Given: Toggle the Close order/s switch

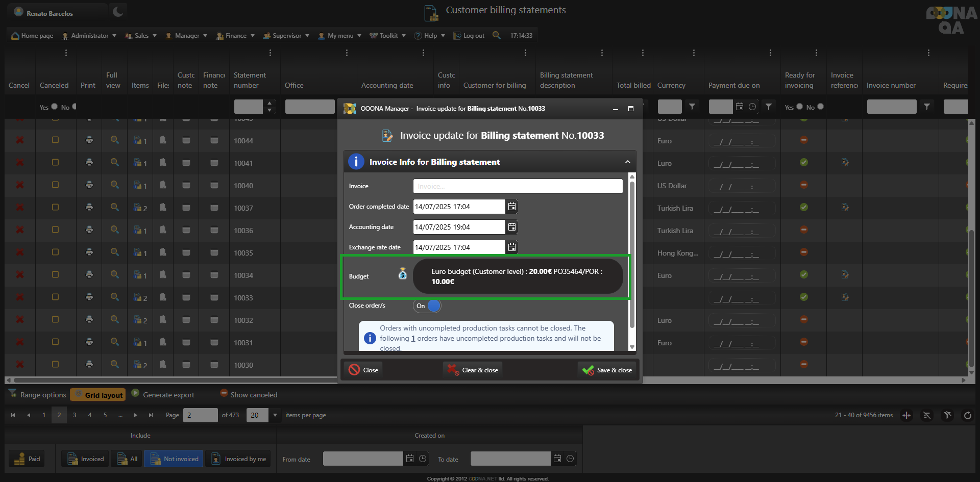Looking at the screenshot, I should (427, 306).
